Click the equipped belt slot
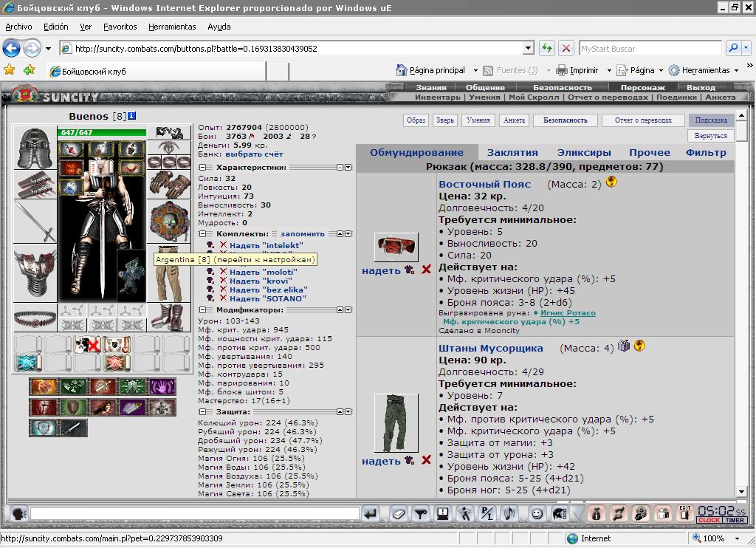Screen dimensions: 756x548 point(35,318)
